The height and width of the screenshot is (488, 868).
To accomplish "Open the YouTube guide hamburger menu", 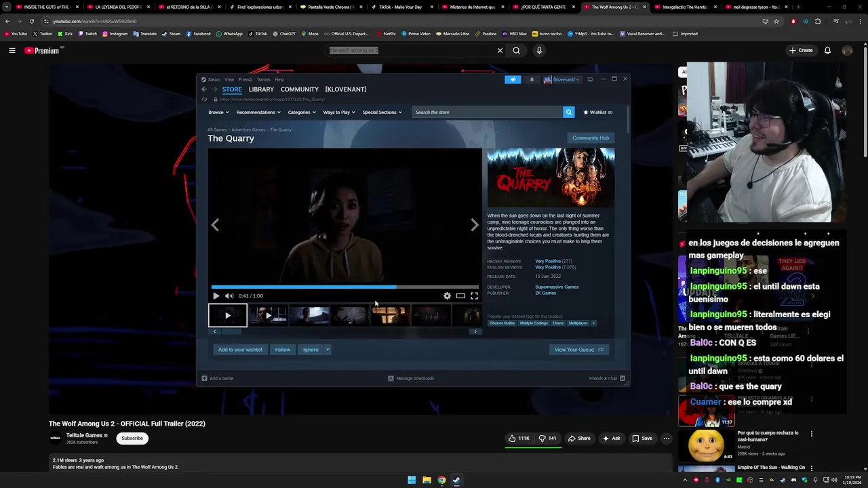I will coord(12,50).
